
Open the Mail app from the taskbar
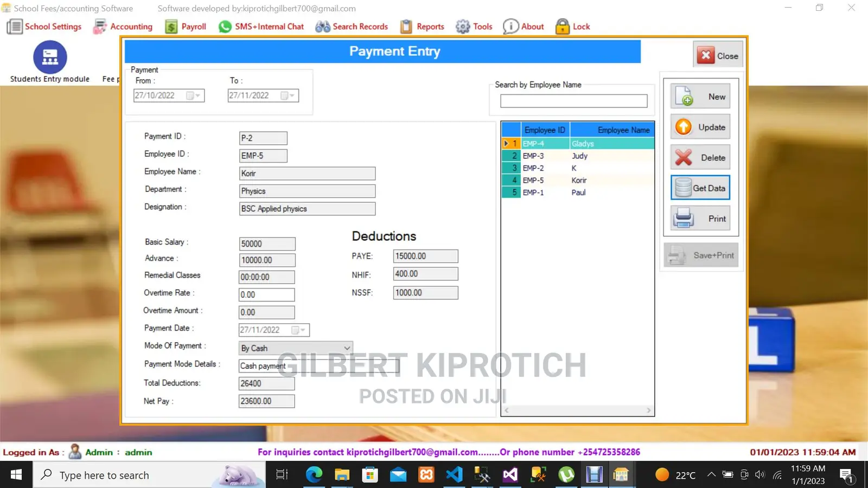tap(398, 475)
